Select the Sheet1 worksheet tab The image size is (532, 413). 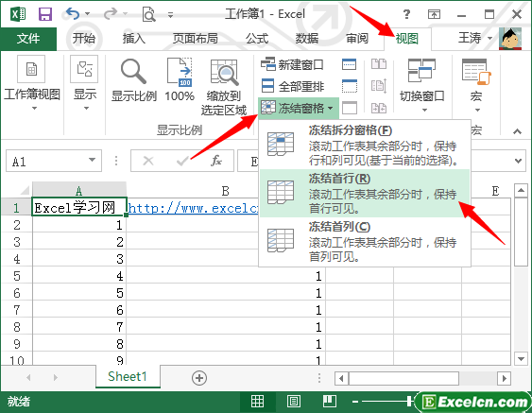coord(128,376)
